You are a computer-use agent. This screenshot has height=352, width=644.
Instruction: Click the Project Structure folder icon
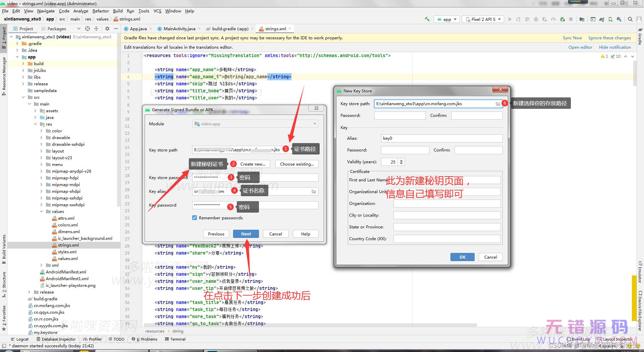pos(582,19)
